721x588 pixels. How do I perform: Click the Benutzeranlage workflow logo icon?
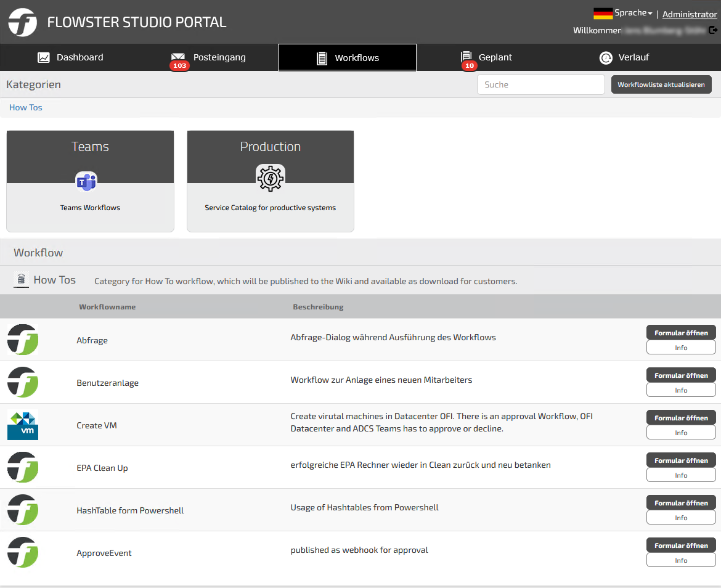pyautogui.click(x=23, y=382)
